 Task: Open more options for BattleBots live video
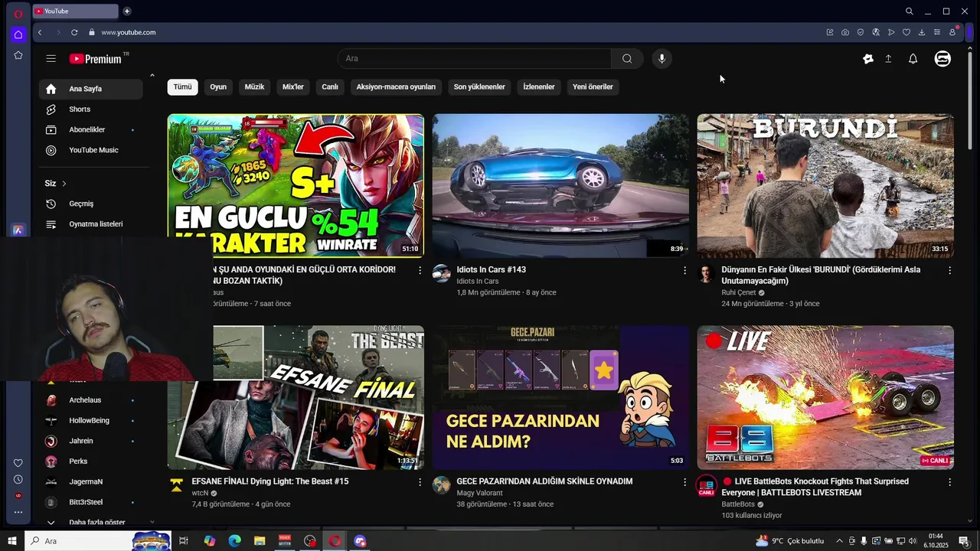pos(949,482)
